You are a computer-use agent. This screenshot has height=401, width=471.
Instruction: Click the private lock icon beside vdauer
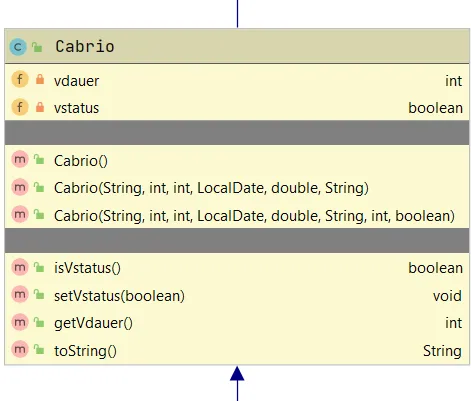tap(40, 80)
